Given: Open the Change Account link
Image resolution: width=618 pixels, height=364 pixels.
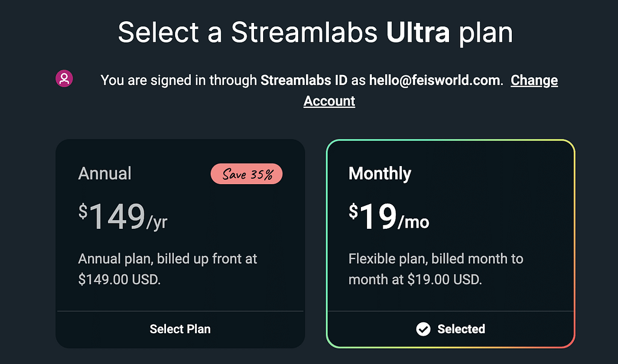Looking at the screenshot, I should [x=534, y=80].
